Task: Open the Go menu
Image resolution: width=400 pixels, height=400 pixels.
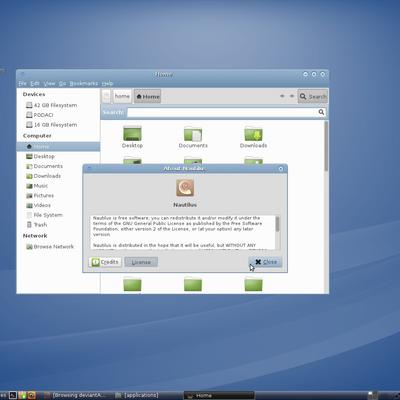Action: [x=62, y=83]
